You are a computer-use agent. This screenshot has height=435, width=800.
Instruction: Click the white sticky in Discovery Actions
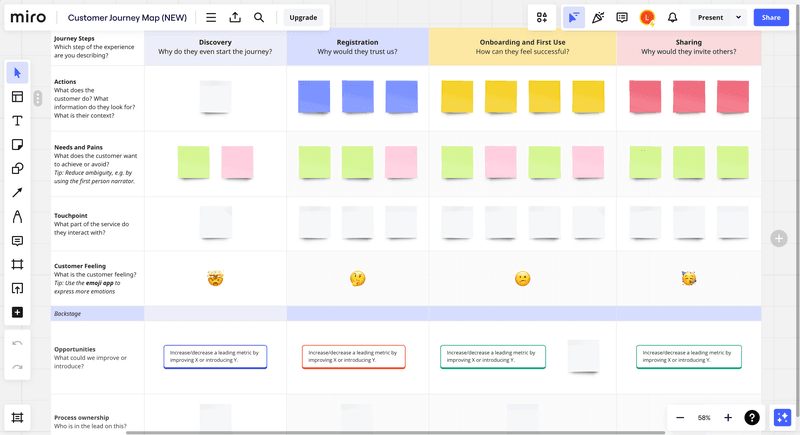[215, 96]
